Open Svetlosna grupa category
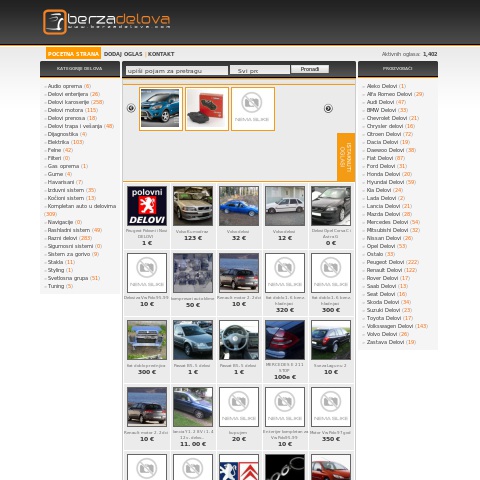 click(68, 278)
